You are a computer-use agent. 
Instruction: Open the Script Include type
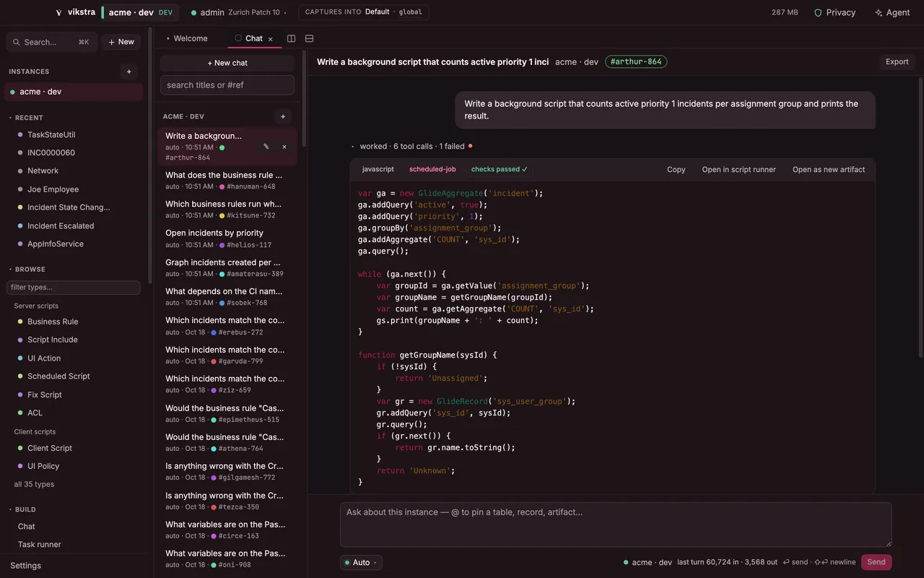pyautogui.click(x=52, y=340)
